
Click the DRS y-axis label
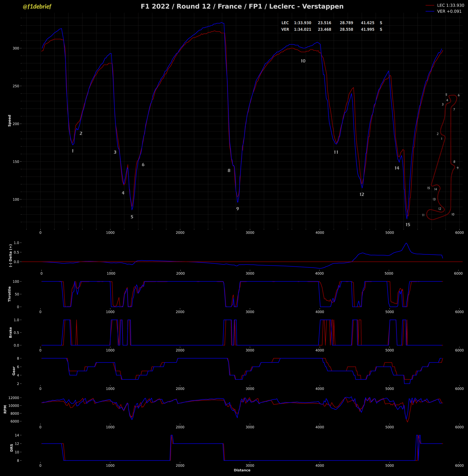click(11, 448)
